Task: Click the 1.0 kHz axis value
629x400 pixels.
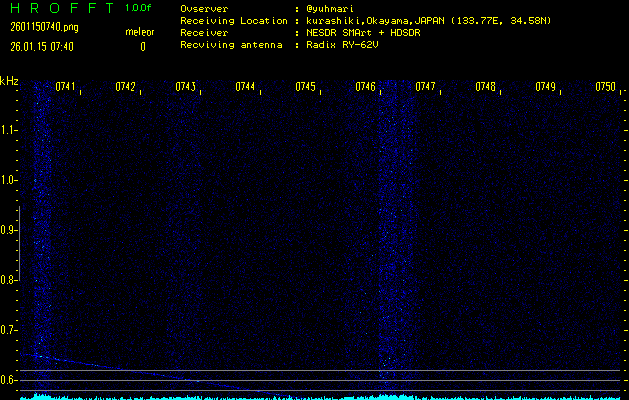Action: point(7,180)
